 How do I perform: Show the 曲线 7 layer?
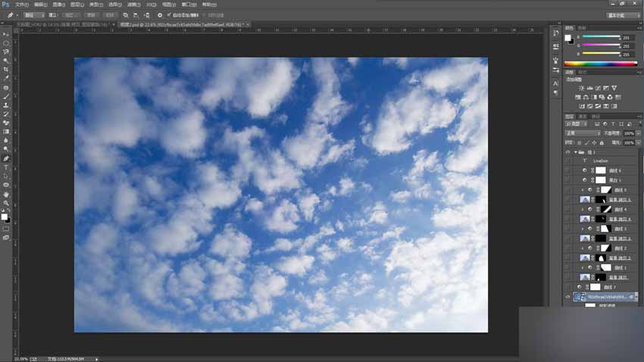coord(567,287)
